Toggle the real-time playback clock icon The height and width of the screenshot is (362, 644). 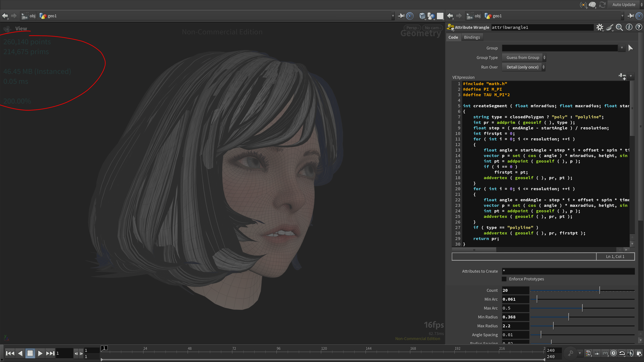pos(613,353)
